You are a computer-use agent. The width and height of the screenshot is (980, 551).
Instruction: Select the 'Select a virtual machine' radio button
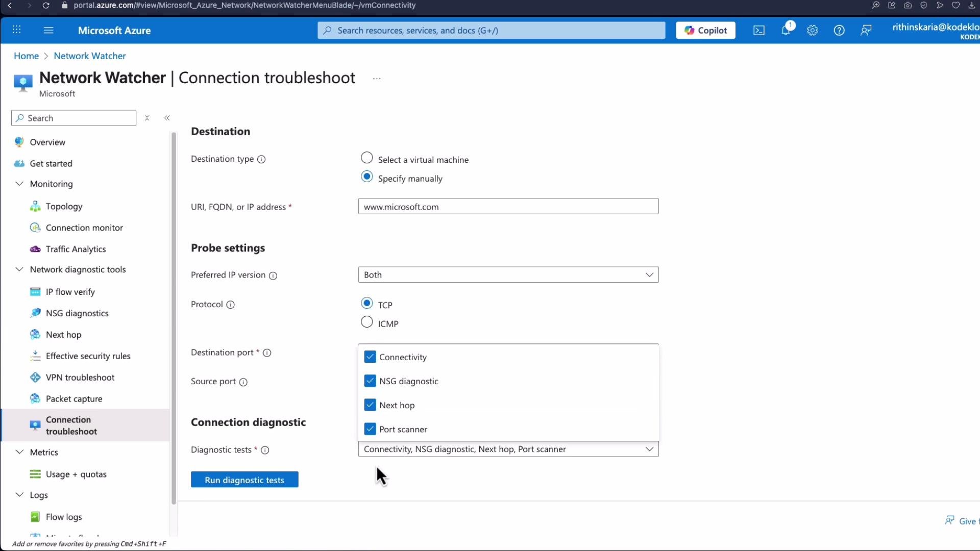tap(366, 158)
